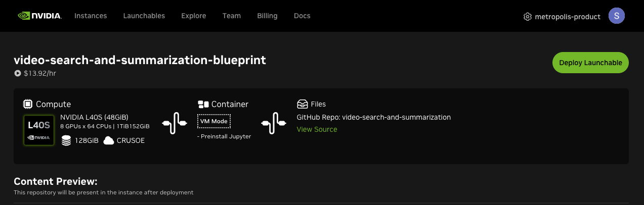644x205 pixels.
Task: Click the CRUSOE cloud provider icon
Action: (109, 140)
